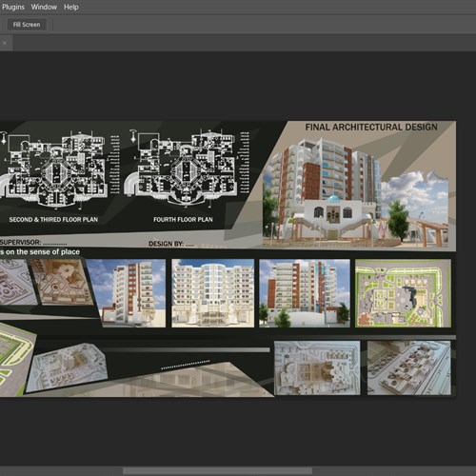Open the Plugins menu

[13, 7]
